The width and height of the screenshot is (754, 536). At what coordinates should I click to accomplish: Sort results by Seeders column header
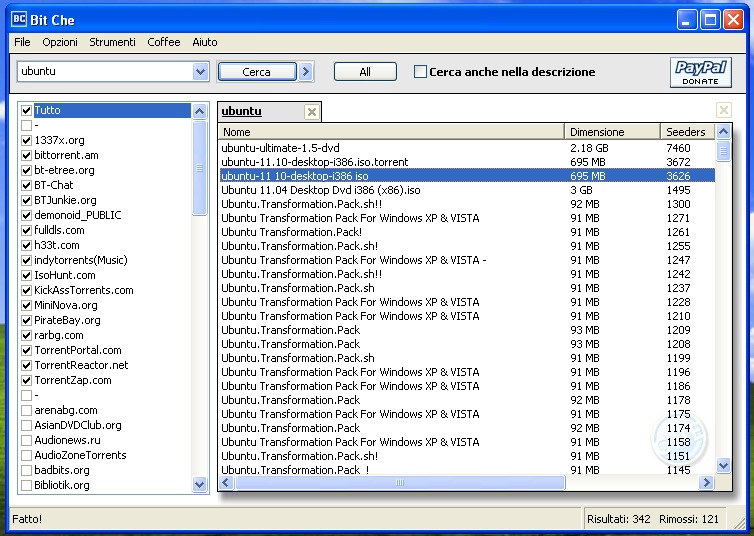coord(687,132)
